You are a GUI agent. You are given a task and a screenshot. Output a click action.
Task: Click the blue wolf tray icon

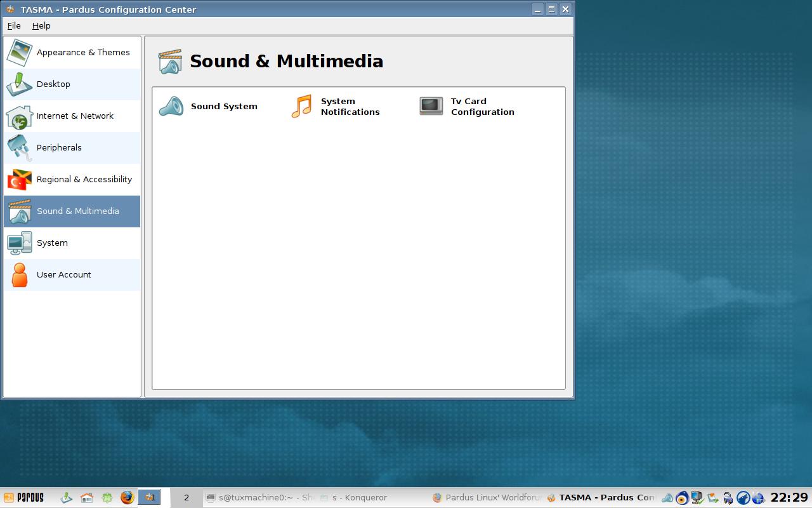743,498
